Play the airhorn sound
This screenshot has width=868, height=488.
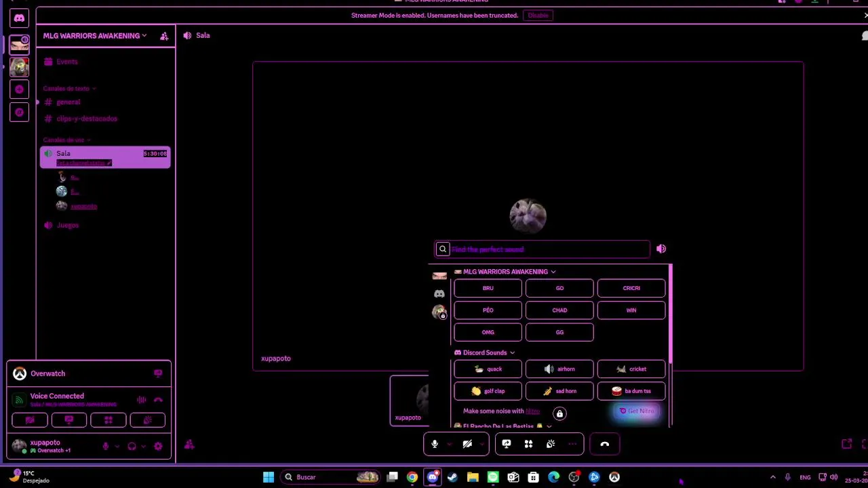(559, 369)
